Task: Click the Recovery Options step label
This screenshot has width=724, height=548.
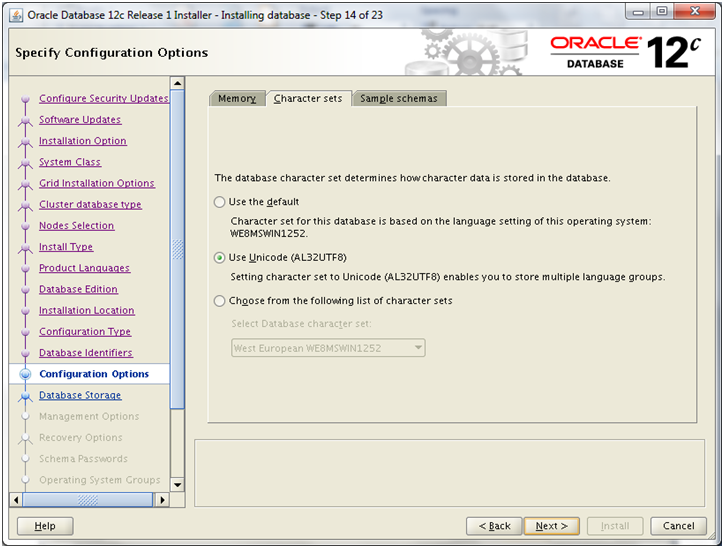Action: tap(80, 438)
